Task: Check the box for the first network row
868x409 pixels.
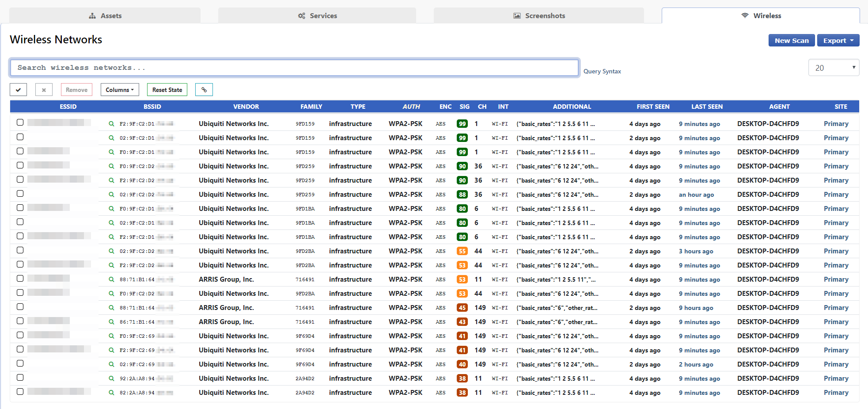Action: tap(20, 122)
